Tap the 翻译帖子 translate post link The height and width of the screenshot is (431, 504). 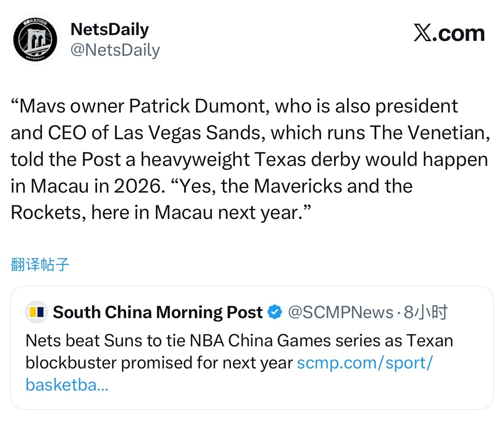[40, 264]
